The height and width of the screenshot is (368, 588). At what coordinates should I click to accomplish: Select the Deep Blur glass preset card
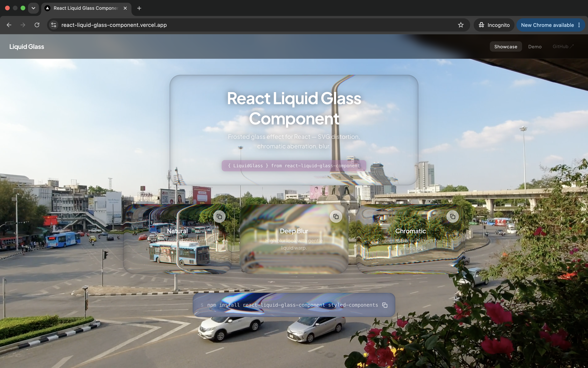(294, 239)
